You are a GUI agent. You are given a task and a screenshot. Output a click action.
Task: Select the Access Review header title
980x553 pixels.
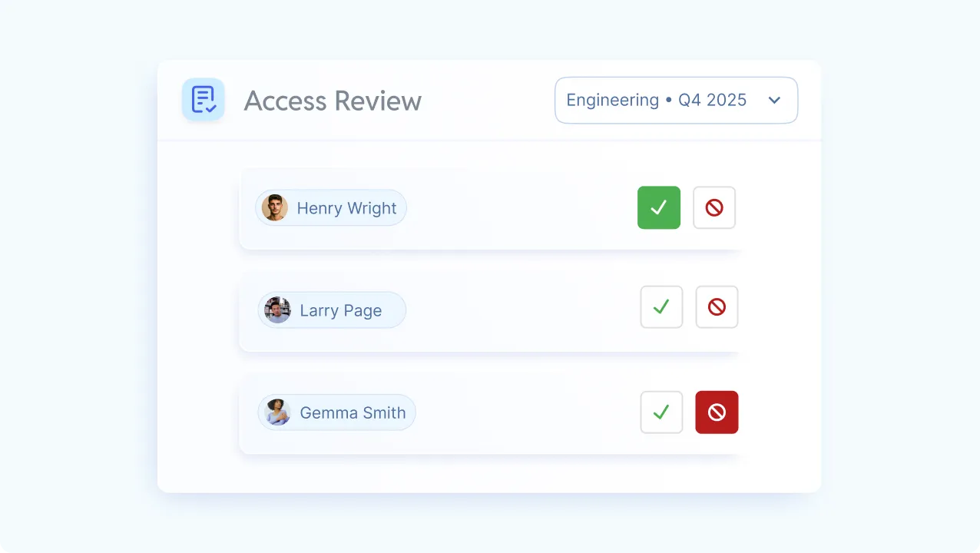tap(333, 101)
